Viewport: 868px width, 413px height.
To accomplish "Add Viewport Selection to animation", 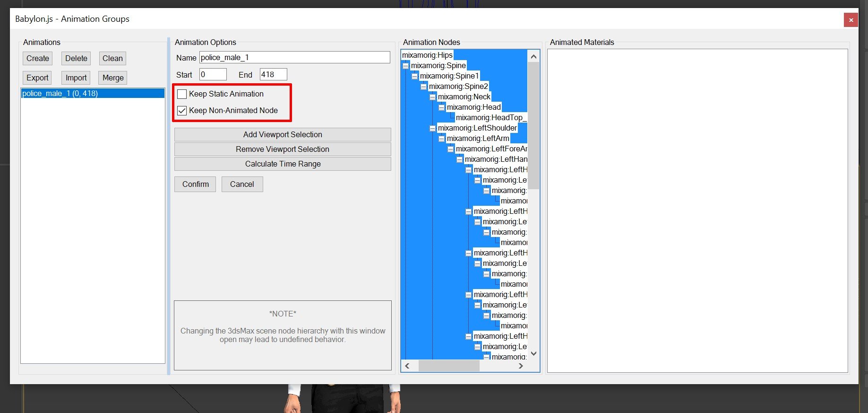I will coord(283,134).
